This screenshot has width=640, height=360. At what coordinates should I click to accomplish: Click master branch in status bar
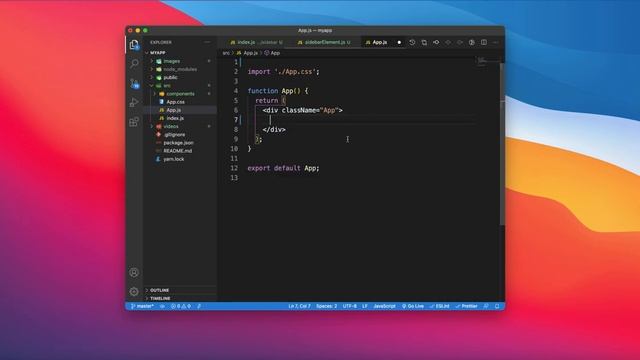click(x=142, y=306)
